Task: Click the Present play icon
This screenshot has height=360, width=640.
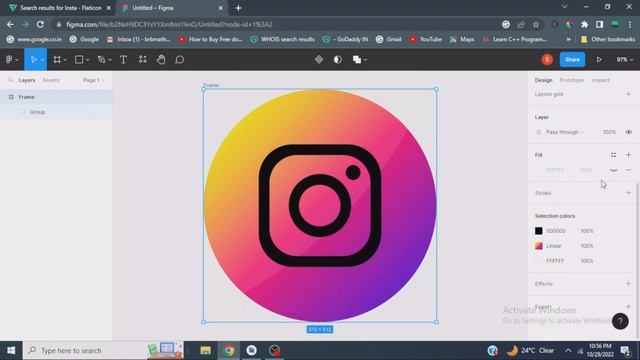Action: click(x=599, y=60)
